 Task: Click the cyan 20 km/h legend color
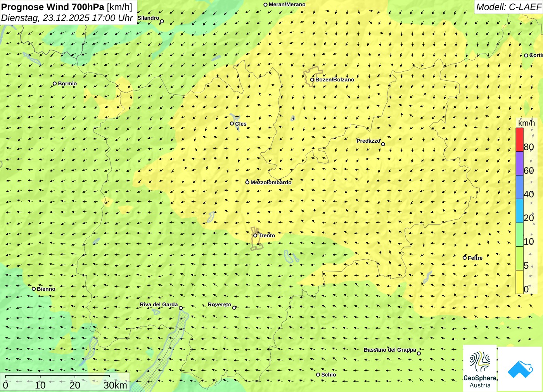click(x=519, y=211)
